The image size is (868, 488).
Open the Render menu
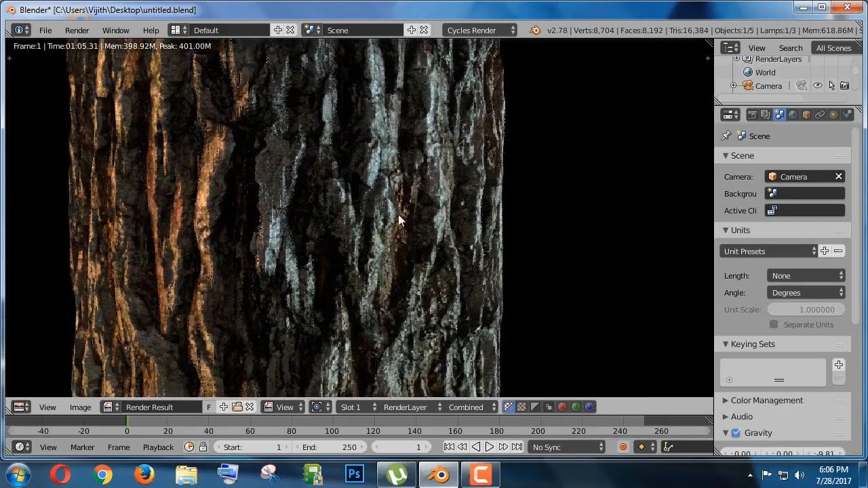point(77,30)
